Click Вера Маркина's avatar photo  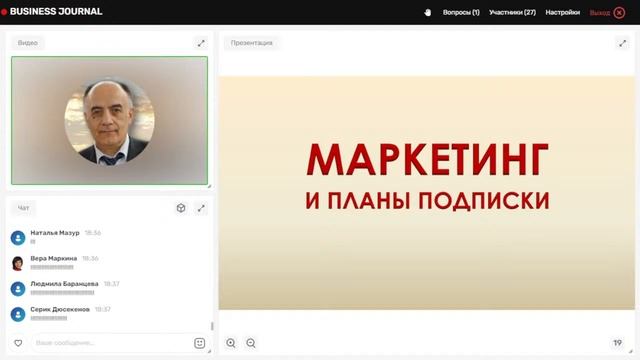click(18, 263)
